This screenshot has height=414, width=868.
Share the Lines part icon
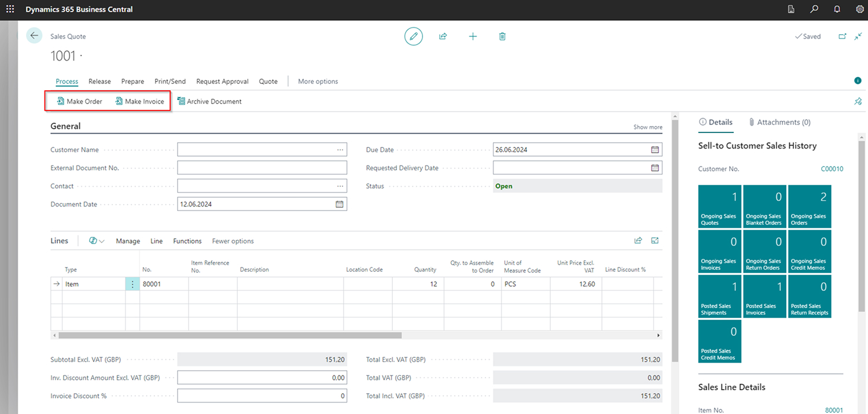coord(638,241)
